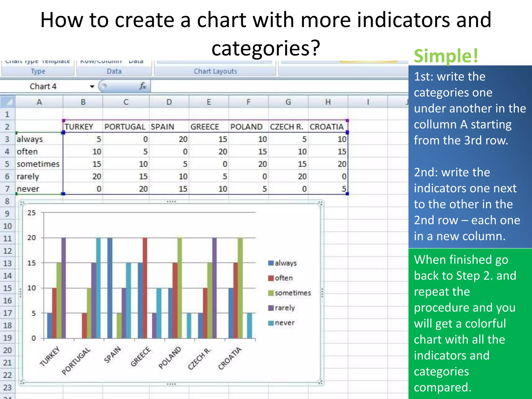Image resolution: width=532 pixels, height=399 pixels.
Task: Click the never legend entry text
Action: pyautogui.click(x=285, y=323)
